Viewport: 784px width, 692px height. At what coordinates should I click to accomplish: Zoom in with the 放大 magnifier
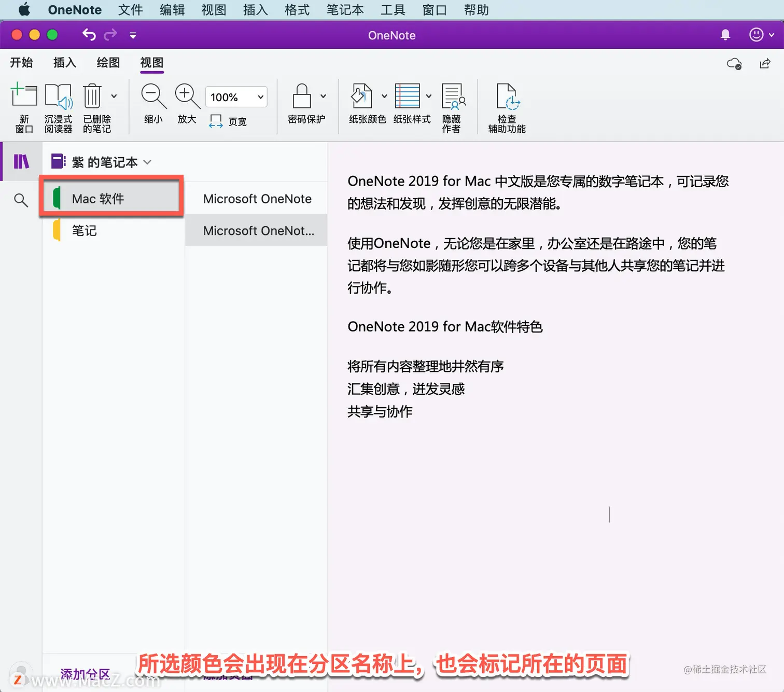187,103
